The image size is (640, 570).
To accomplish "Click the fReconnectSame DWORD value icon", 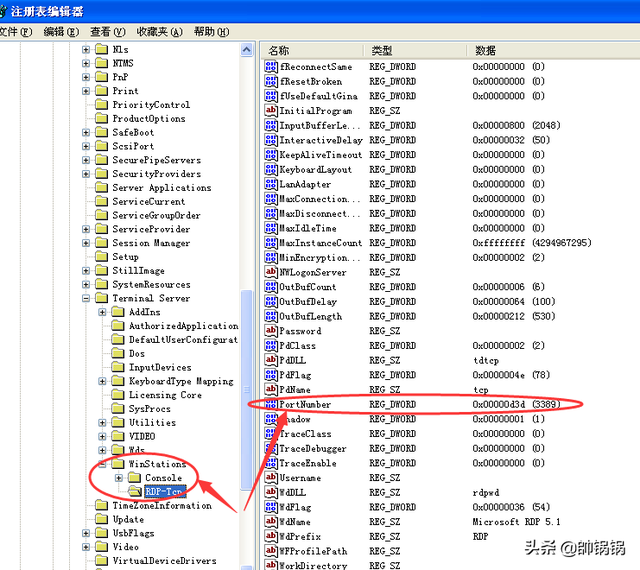I will 271,67.
